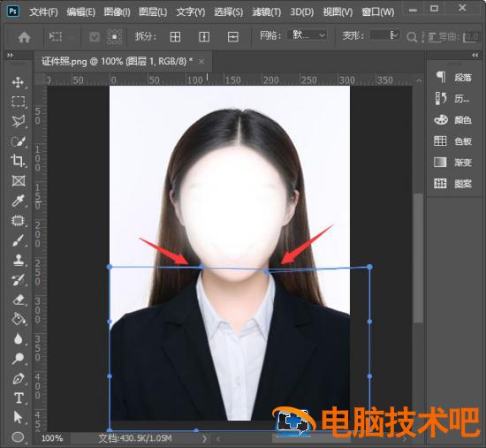This screenshot has height=448, width=486.
Task: Collapse the right panel dock double-arrow
Action: click(475, 55)
